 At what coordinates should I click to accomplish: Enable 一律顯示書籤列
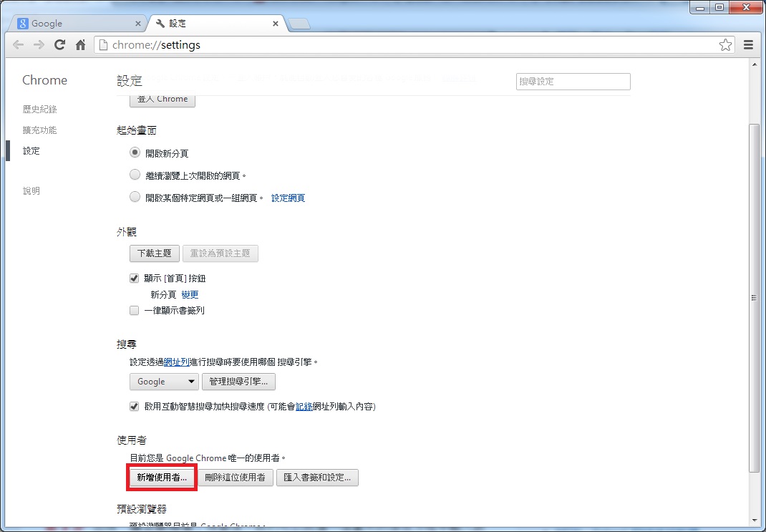click(134, 310)
